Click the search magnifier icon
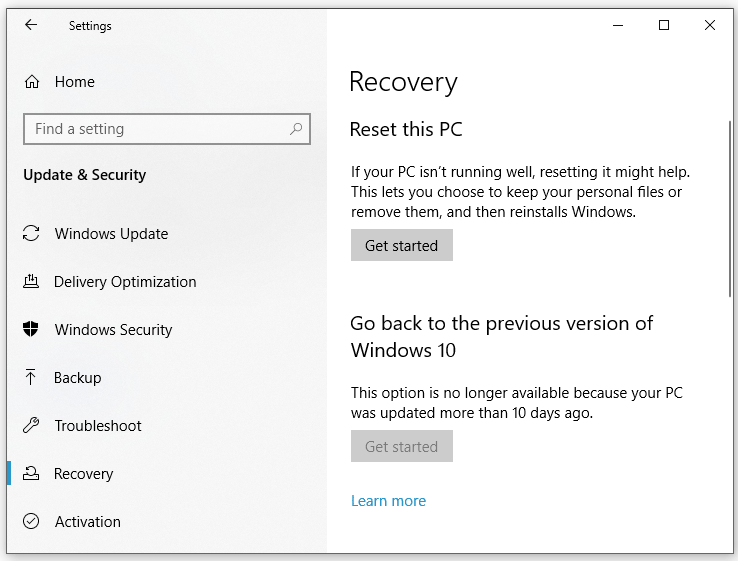738x561 pixels. tap(296, 128)
